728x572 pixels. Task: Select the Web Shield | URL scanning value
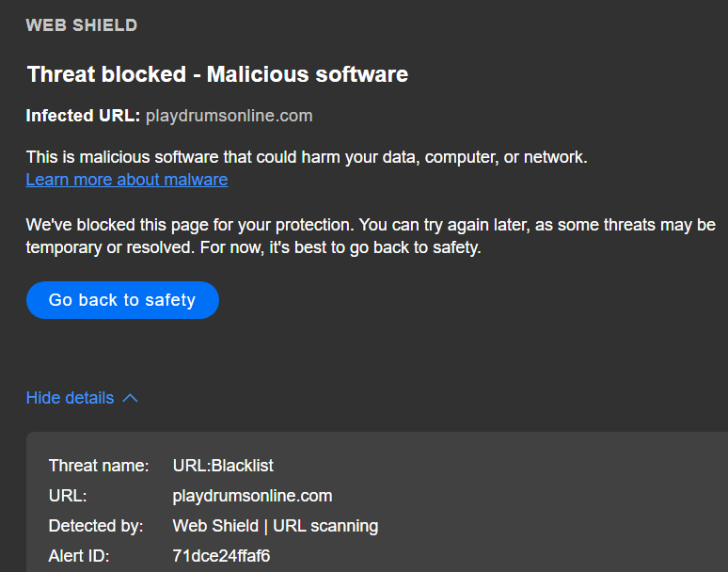pos(275,526)
